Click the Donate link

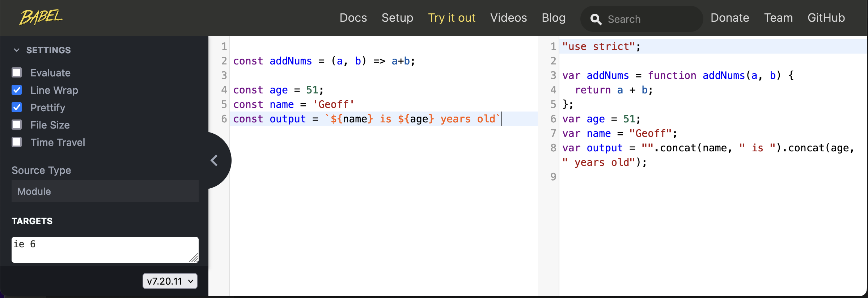[730, 18]
